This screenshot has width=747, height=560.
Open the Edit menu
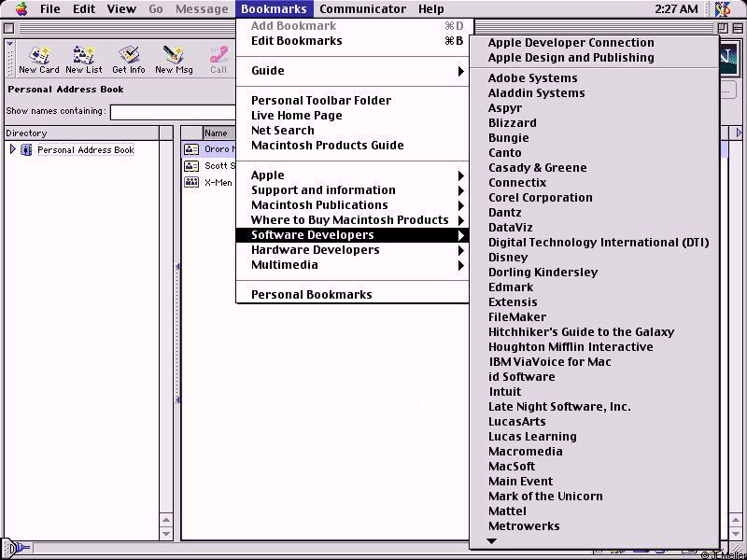pyautogui.click(x=84, y=9)
